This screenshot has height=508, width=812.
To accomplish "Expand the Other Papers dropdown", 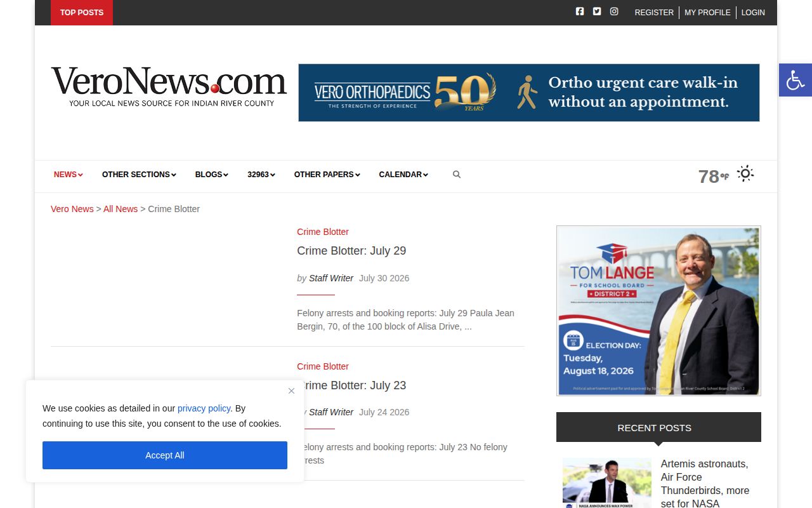I will 327,175.
